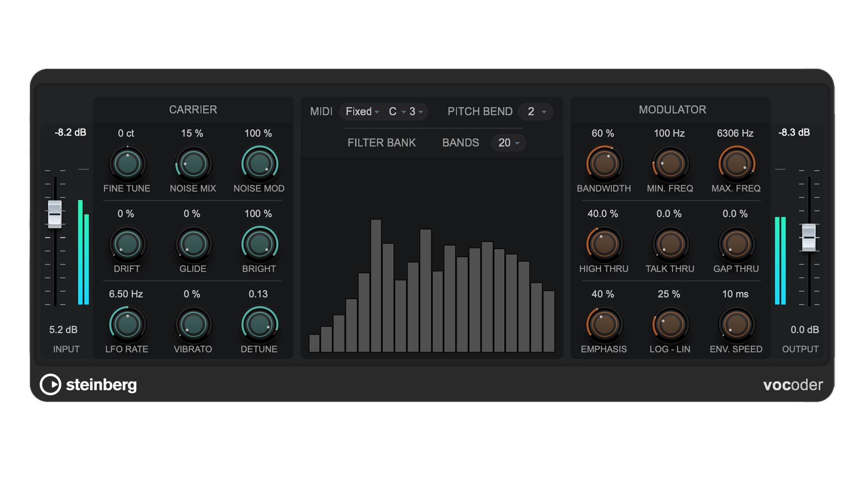Click the output level meter
This screenshot has width=868, height=488.
pyautogui.click(x=780, y=261)
